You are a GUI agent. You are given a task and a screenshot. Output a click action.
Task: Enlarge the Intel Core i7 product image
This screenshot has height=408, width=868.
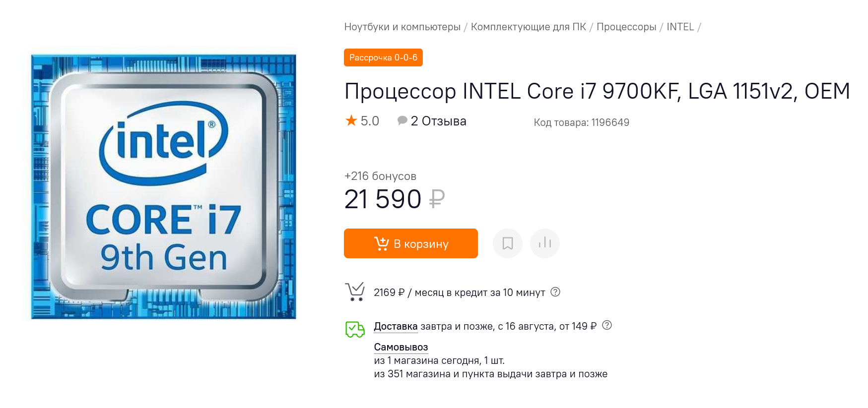pyautogui.click(x=164, y=187)
